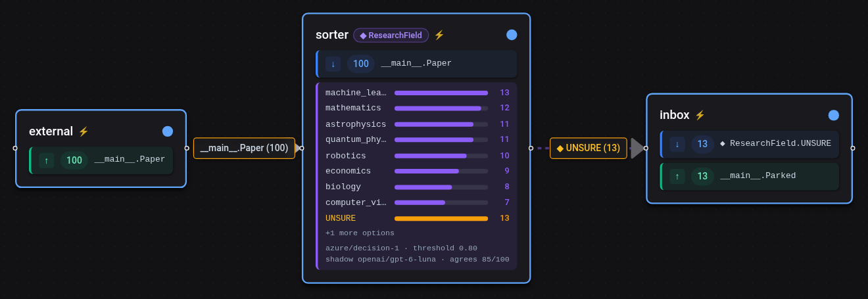Image resolution: width=868 pixels, height=299 pixels.
Task: Click the astrophysics option row label
Action: (356, 124)
